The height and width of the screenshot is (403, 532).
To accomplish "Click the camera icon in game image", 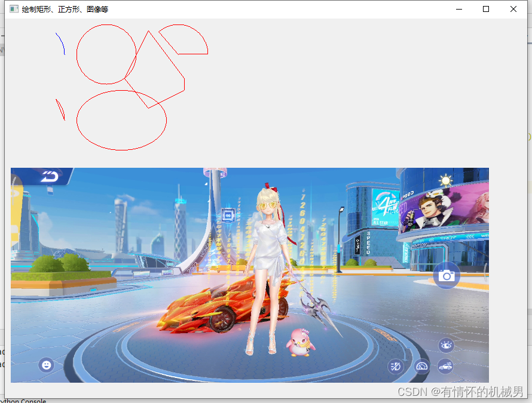I will [x=447, y=276].
